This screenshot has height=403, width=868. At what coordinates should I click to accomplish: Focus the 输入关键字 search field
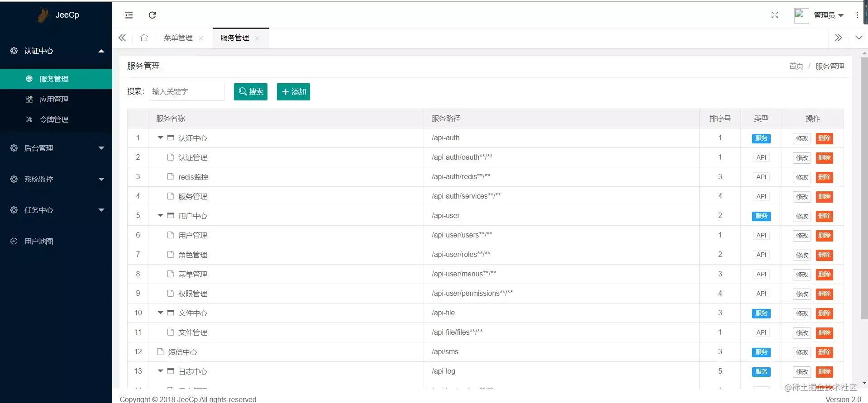tap(186, 92)
